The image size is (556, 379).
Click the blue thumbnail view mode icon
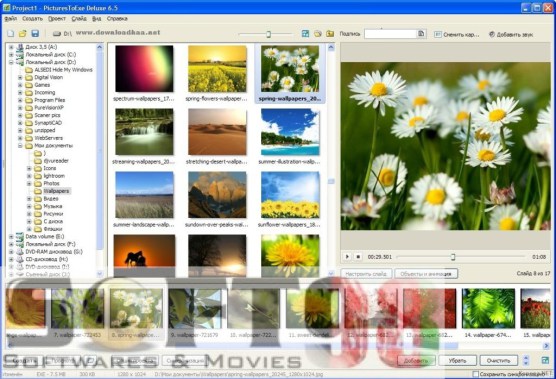[x=305, y=34]
